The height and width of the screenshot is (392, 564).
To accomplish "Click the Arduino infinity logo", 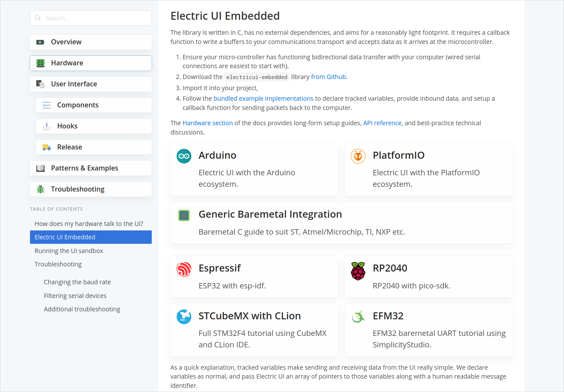I will point(184,156).
